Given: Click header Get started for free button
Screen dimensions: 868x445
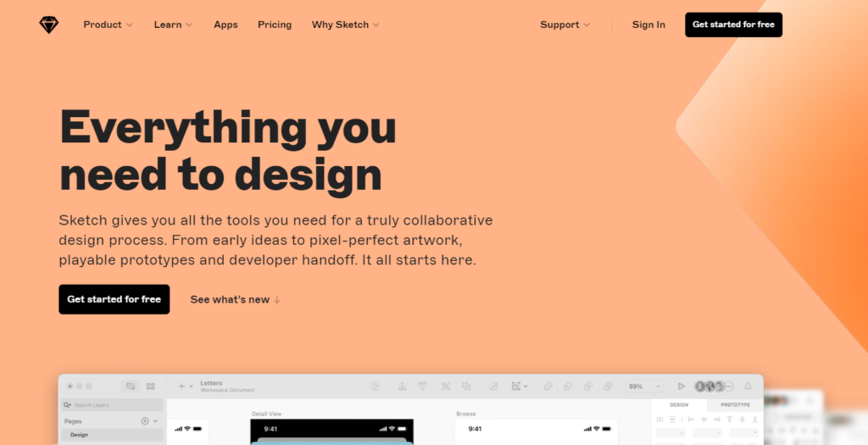Looking at the screenshot, I should click(733, 25).
